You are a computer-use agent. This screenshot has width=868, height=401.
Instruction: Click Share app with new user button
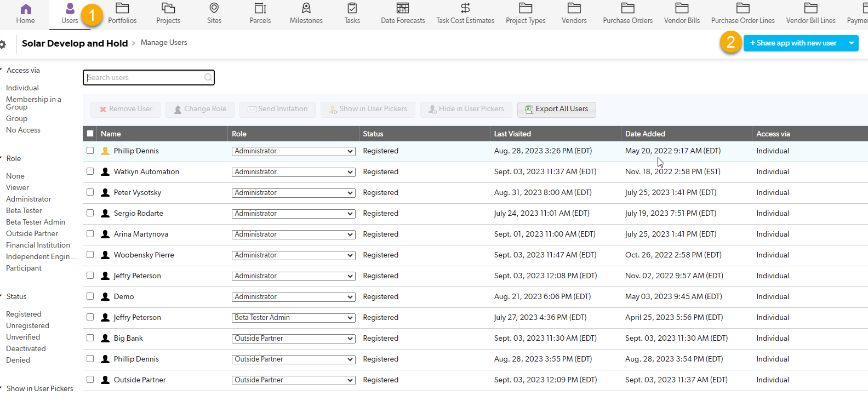point(793,43)
